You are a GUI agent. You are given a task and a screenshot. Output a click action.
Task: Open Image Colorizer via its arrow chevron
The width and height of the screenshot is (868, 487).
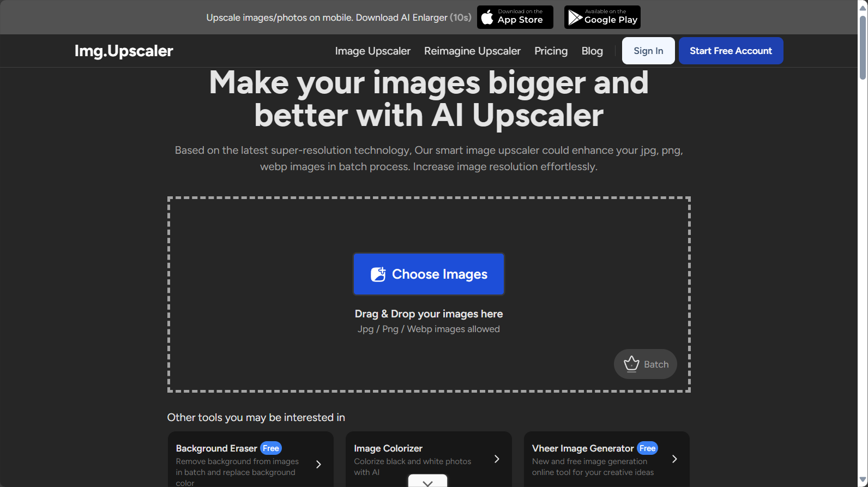(x=497, y=459)
